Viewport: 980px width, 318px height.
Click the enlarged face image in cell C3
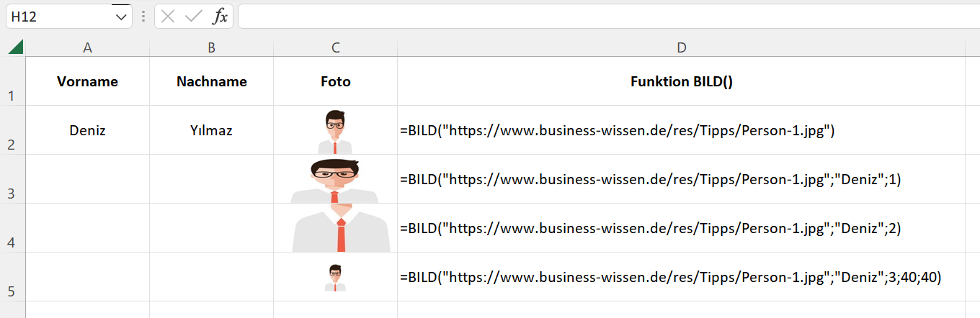(335, 180)
